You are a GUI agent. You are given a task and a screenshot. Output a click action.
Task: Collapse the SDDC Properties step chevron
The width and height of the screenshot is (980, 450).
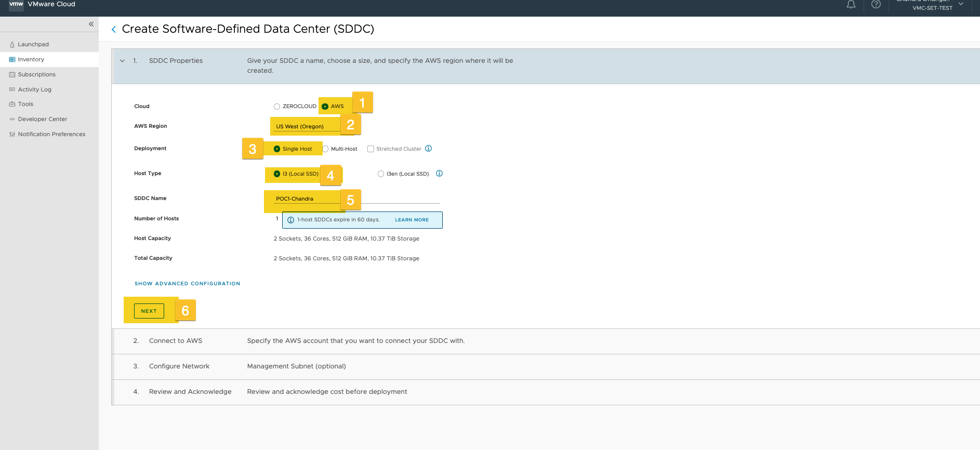pyautogui.click(x=122, y=61)
